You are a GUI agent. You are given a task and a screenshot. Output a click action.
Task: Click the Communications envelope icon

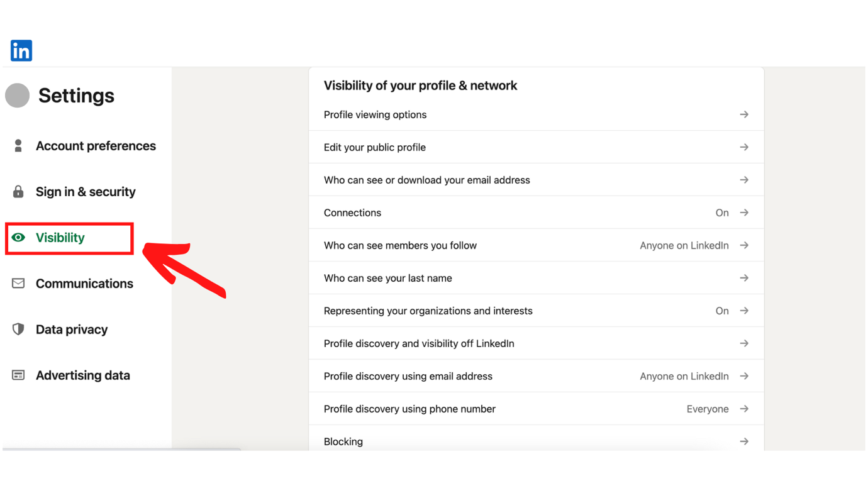click(18, 284)
